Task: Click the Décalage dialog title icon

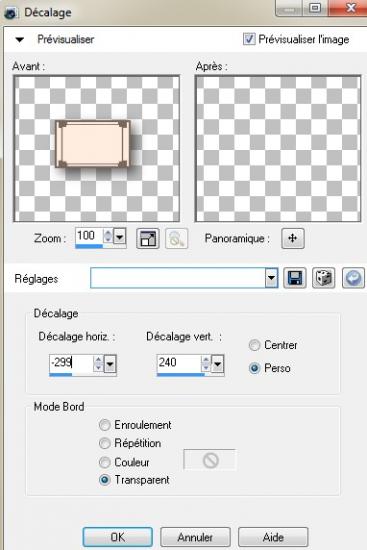Action: click(x=11, y=13)
